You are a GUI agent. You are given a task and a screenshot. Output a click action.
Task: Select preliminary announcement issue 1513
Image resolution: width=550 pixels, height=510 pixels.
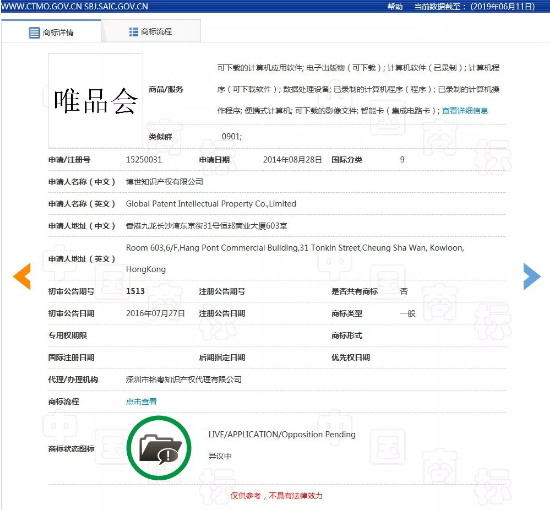tap(135, 291)
